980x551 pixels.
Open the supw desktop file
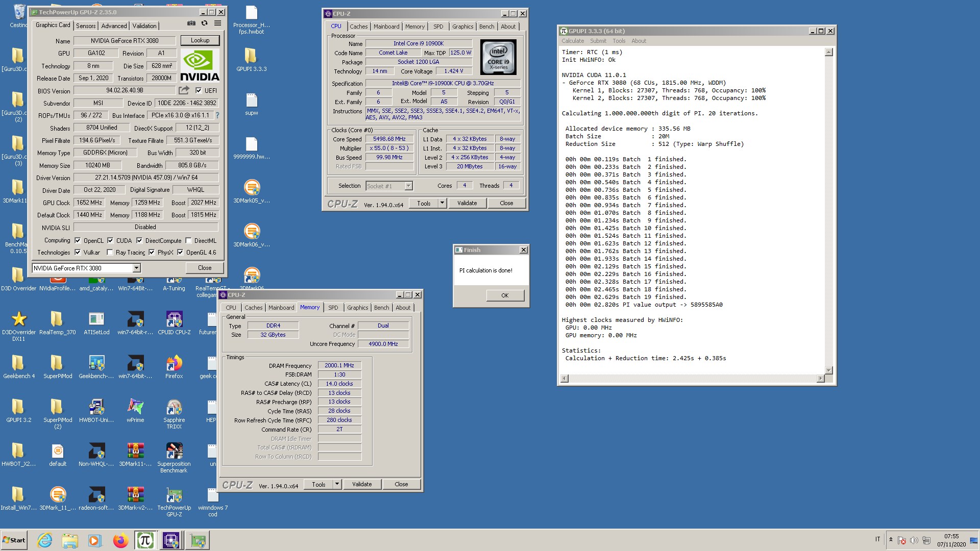(251, 104)
